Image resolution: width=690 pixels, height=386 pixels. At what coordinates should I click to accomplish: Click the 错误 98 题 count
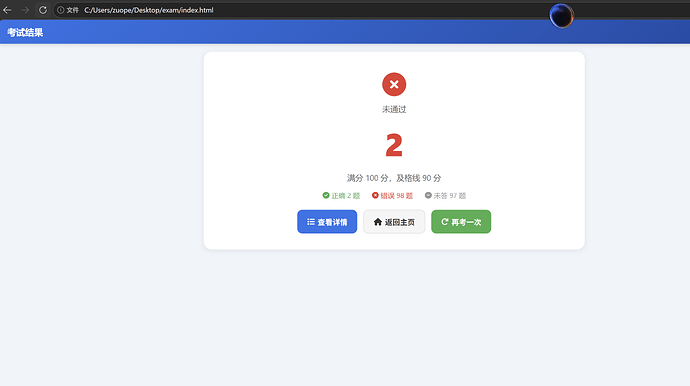396,195
